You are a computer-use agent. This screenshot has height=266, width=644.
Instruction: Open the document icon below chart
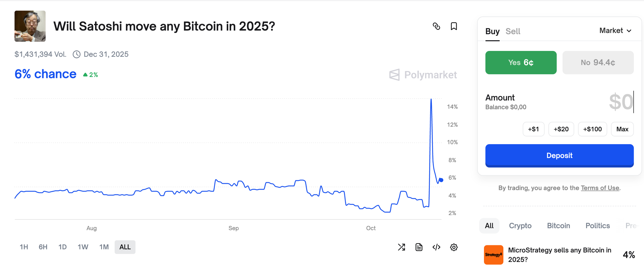[x=419, y=247]
